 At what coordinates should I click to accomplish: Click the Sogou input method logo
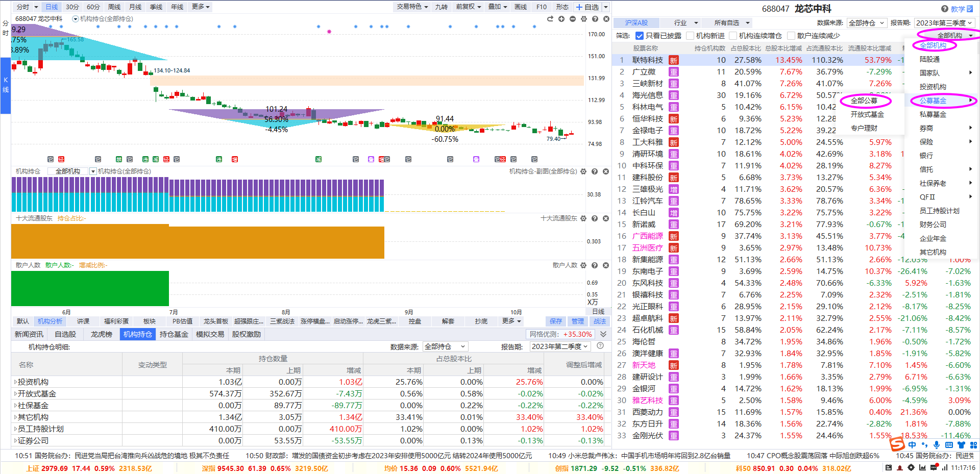[897, 444]
